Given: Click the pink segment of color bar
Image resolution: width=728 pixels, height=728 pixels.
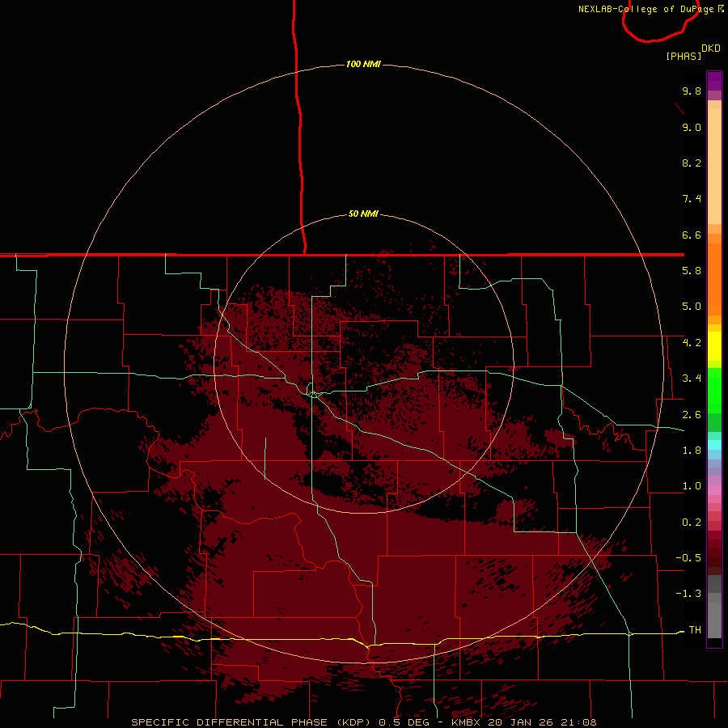Looking at the screenshot, I should 714,490.
